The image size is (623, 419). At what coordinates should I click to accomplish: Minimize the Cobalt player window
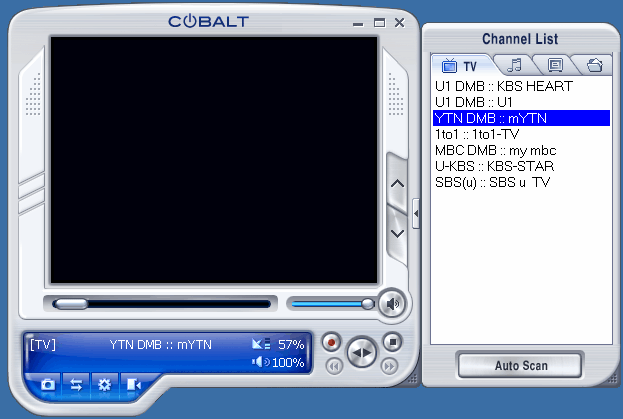(x=358, y=23)
